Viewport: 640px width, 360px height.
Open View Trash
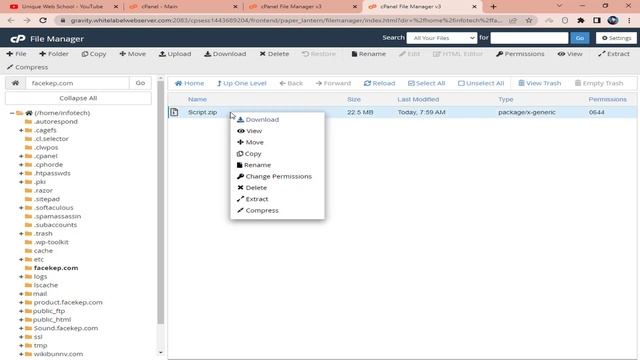point(540,83)
